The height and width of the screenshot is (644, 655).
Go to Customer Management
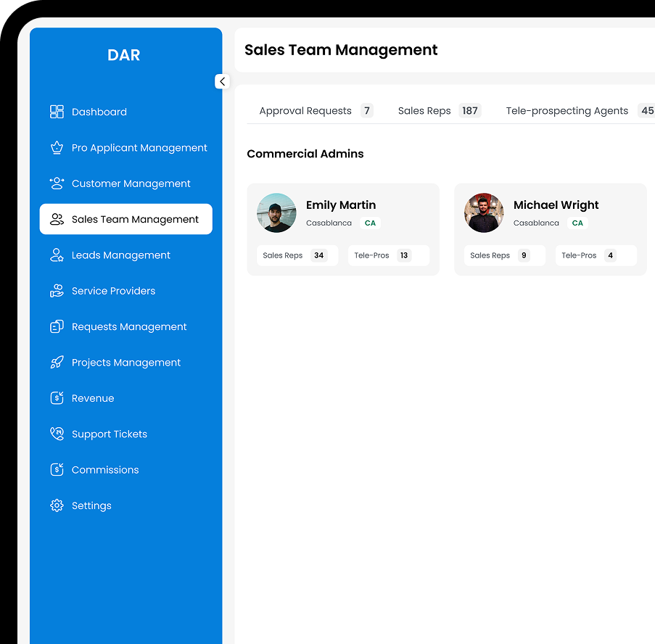131,183
